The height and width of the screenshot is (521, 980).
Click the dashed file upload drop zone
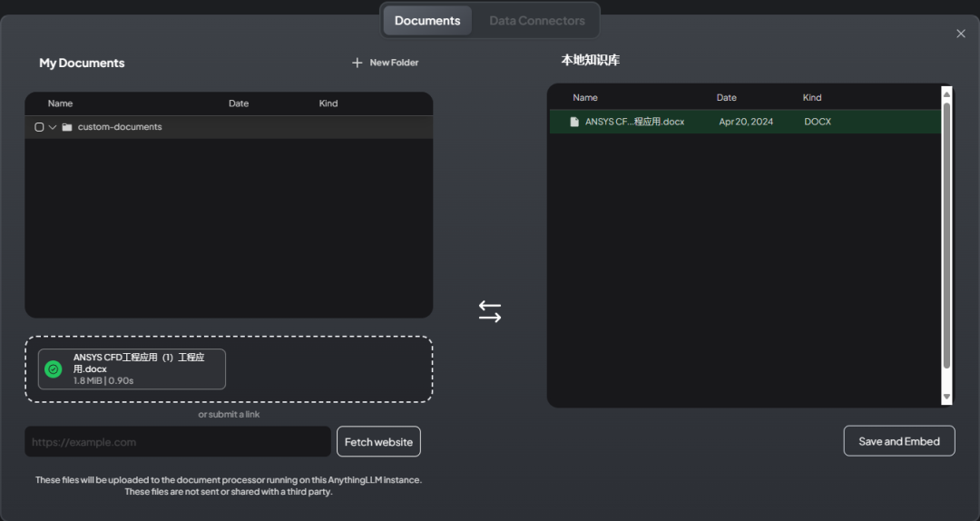pyautogui.click(x=327, y=369)
